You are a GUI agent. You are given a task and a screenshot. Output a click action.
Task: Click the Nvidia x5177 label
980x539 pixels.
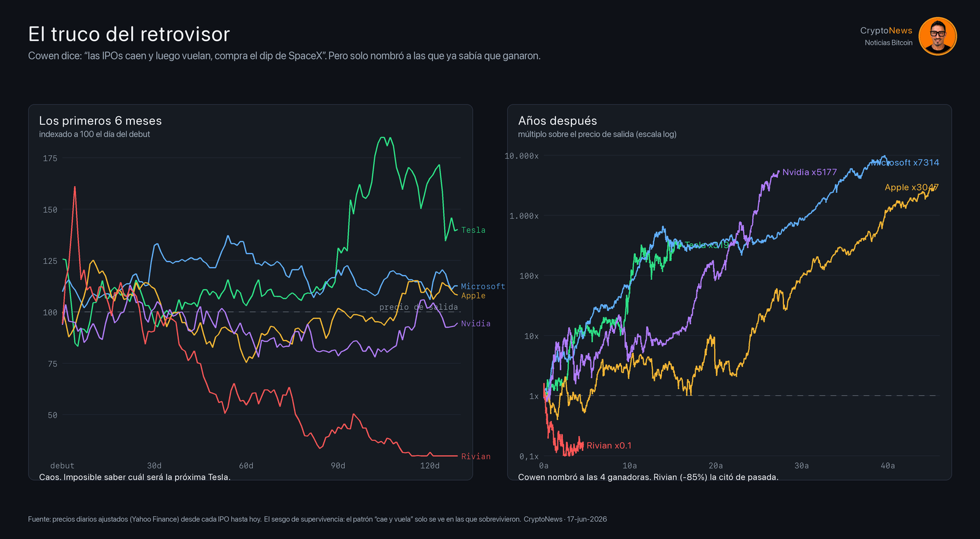809,172
